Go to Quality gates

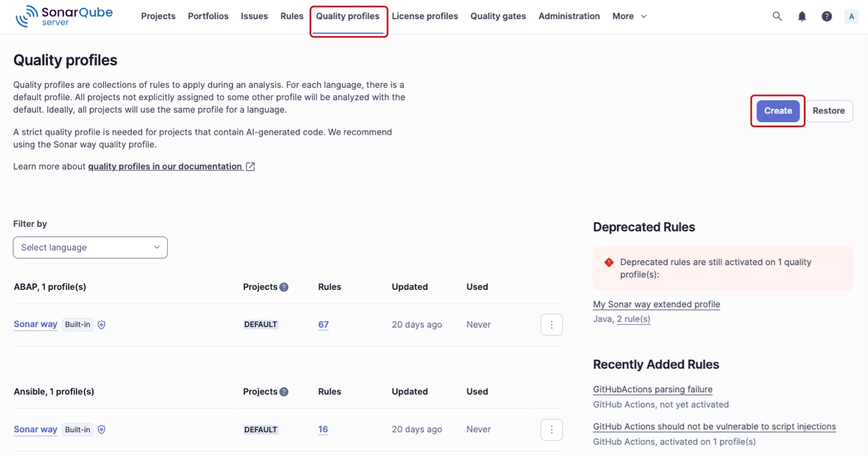(498, 16)
